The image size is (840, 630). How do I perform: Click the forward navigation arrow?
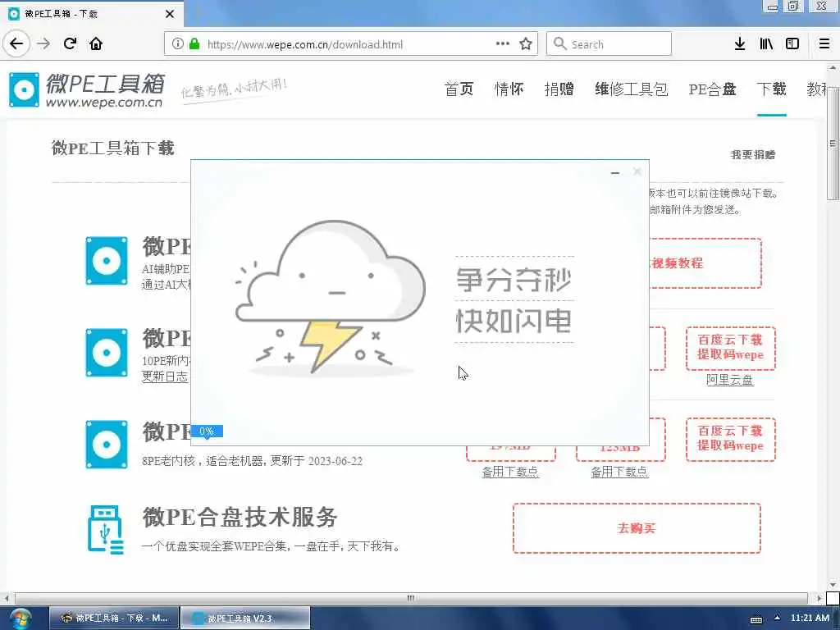[44, 43]
